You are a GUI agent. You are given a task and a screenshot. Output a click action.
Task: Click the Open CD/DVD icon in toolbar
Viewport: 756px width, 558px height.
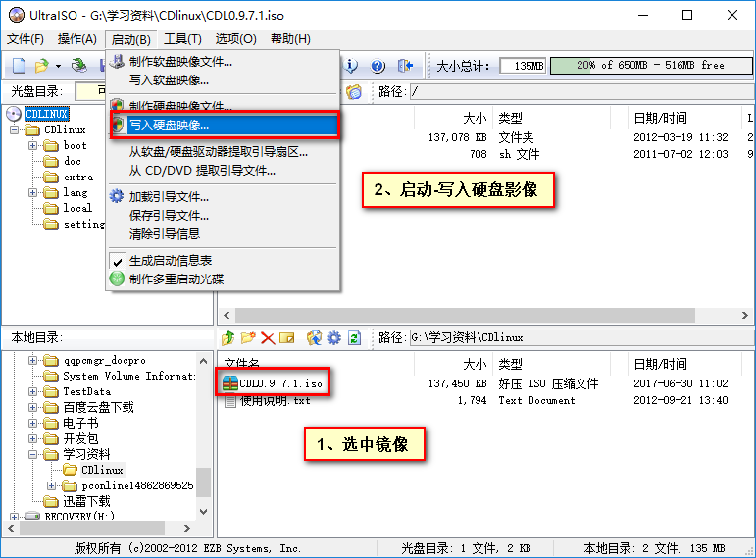(79, 65)
